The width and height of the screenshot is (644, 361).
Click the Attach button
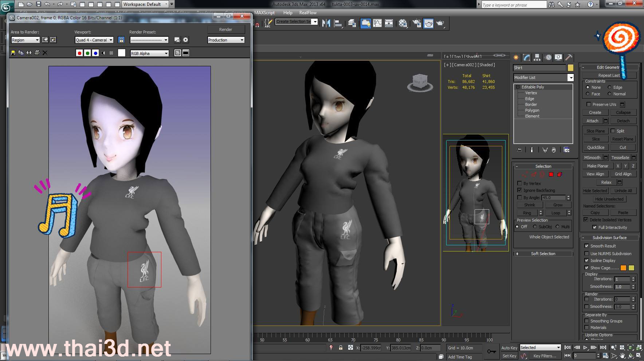click(592, 121)
